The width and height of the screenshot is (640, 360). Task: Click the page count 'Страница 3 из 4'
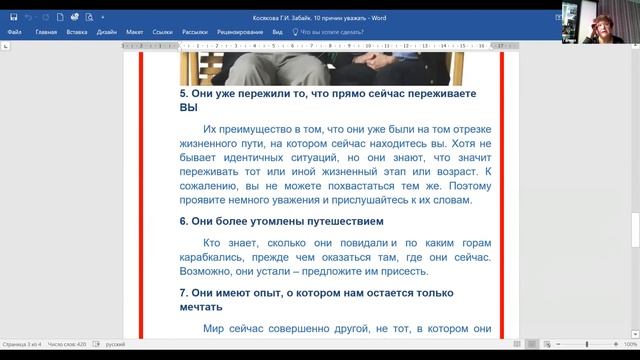click(22, 344)
